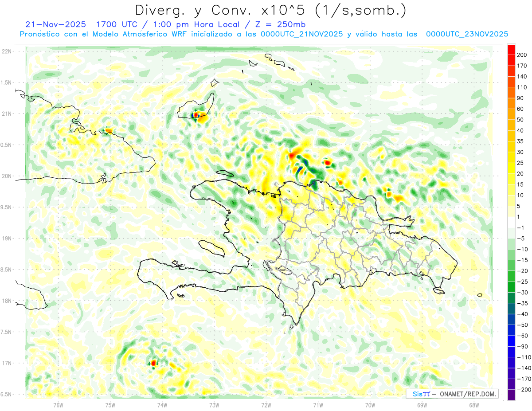The image size is (532, 411).
Task: Click the 'SisTT - ONAMET/REP.DOM.' credit box
Action: click(452, 394)
